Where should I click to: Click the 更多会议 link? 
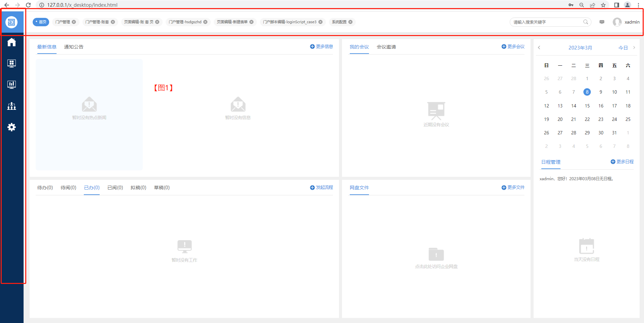pos(513,46)
